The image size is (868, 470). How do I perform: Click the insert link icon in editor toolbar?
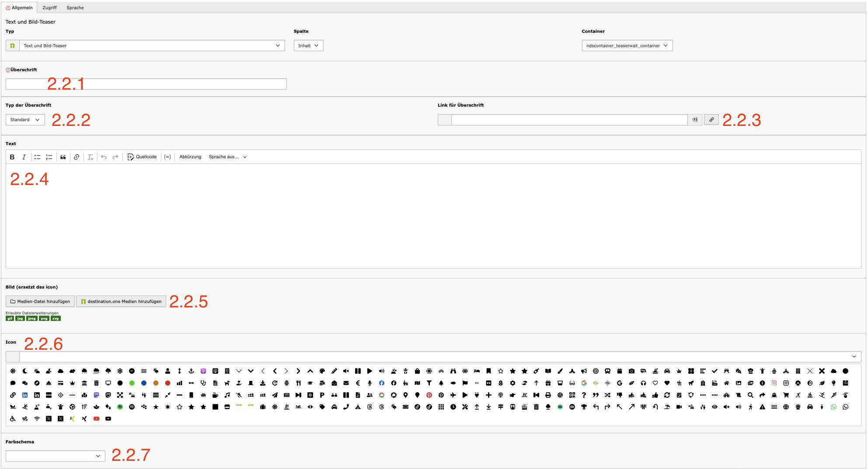tap(77, 157)
